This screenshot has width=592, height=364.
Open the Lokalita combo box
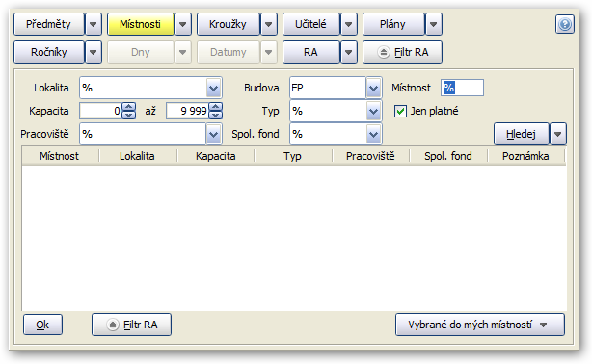(x=150, y=88)
